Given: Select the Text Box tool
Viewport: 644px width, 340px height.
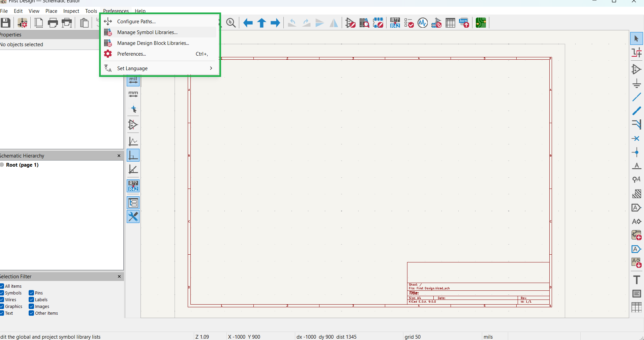Looking at the screenshot, I should click(637, 293).
